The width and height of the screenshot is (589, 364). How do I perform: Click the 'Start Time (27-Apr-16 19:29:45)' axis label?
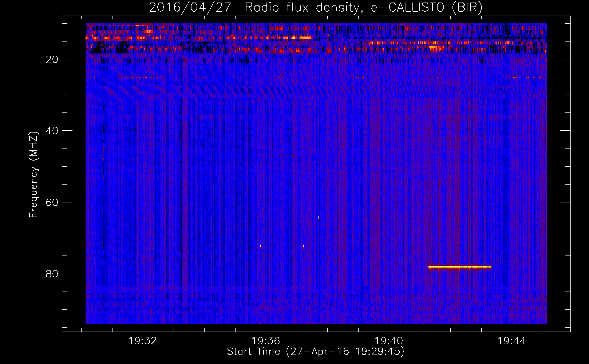click(316, 352)
